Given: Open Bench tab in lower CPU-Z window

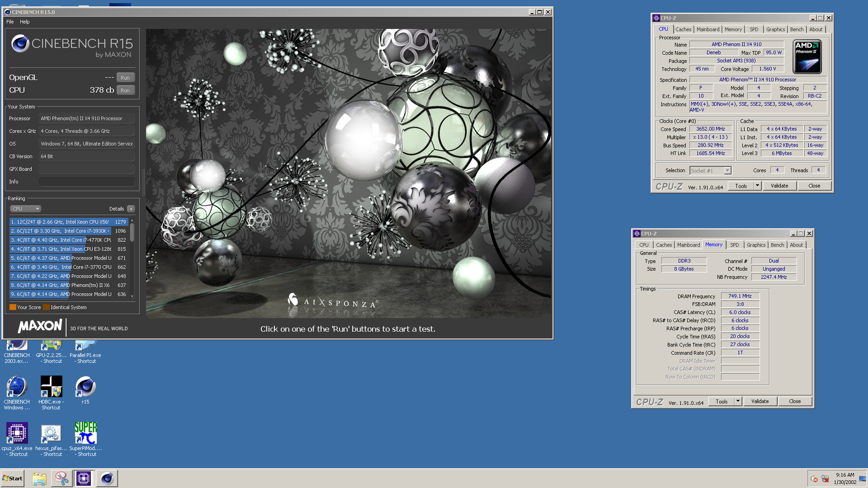Looking at the screenshot, I should pyautogui.click(x=777, y=245).
